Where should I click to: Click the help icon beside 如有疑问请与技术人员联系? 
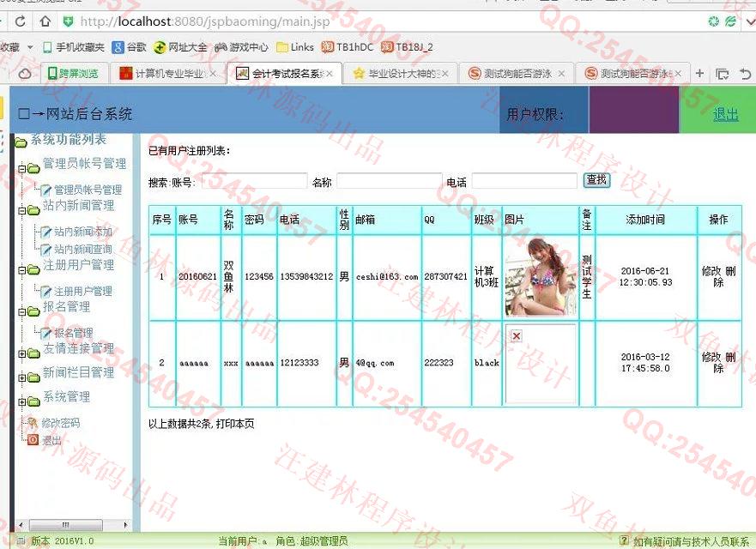tap(624, 540)
